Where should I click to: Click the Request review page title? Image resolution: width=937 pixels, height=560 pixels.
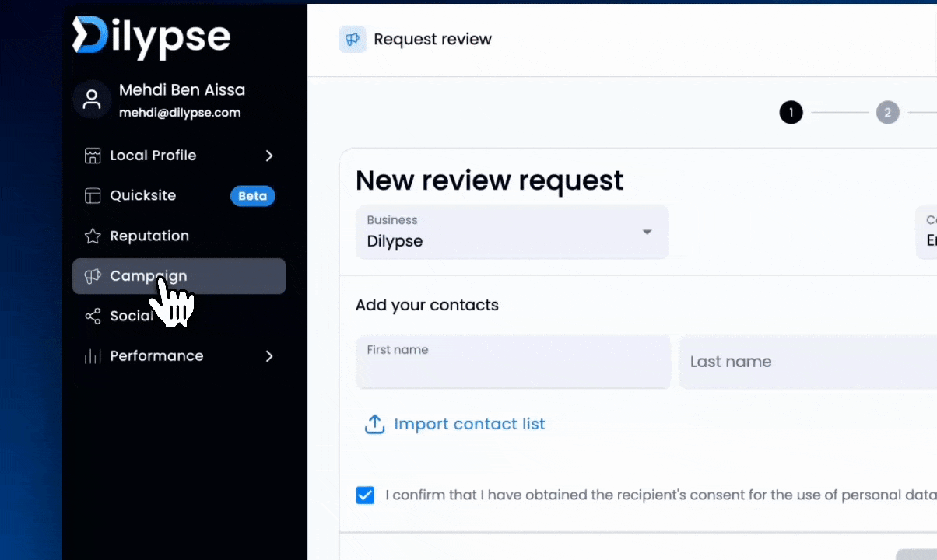pos(433,39)
